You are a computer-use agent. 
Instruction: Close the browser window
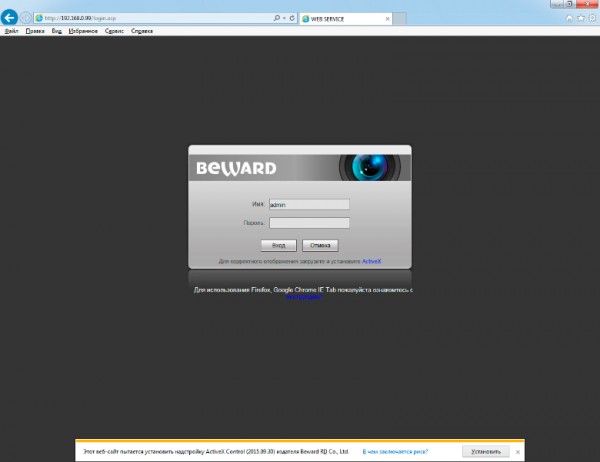coord(587,4)
